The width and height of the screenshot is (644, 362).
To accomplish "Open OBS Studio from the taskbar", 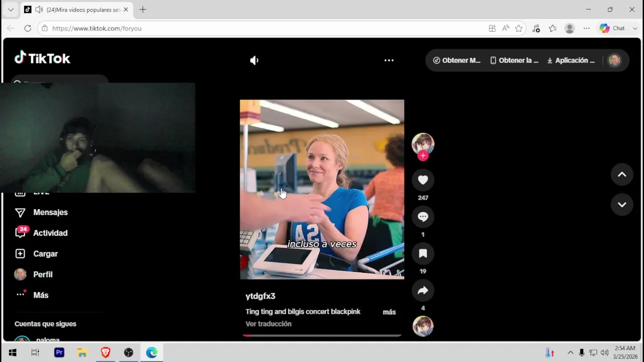I will pyautogui.click(x=128, y=353).
